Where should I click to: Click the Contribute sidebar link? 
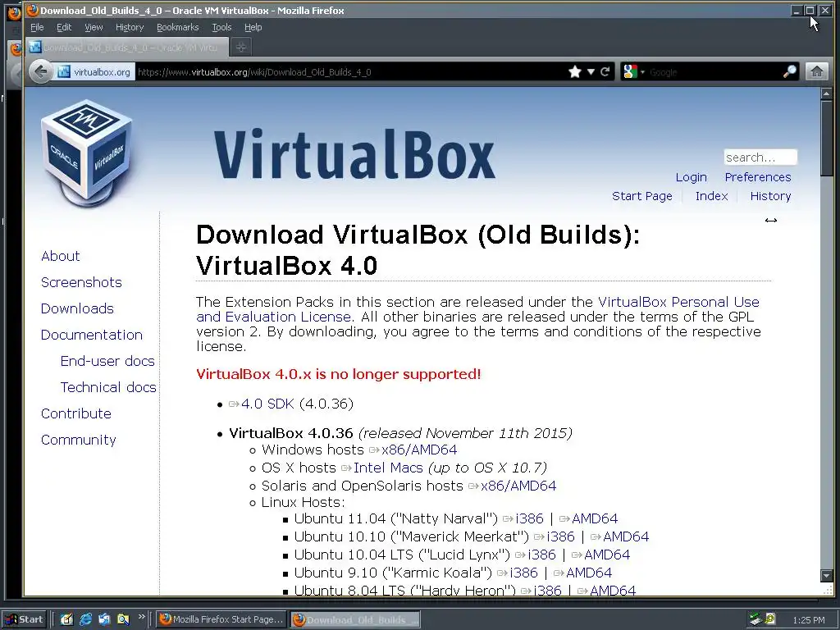(76, 413)
